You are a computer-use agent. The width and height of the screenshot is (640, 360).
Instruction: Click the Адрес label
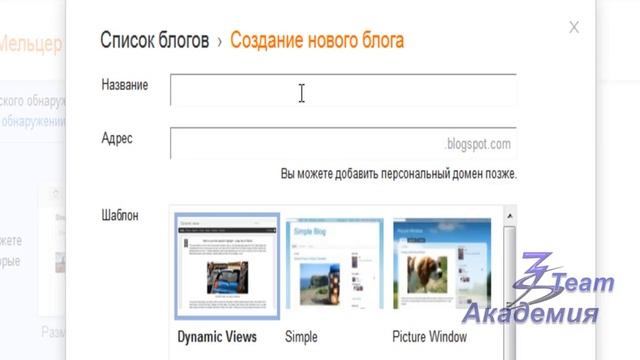click(x=117, y=138)
